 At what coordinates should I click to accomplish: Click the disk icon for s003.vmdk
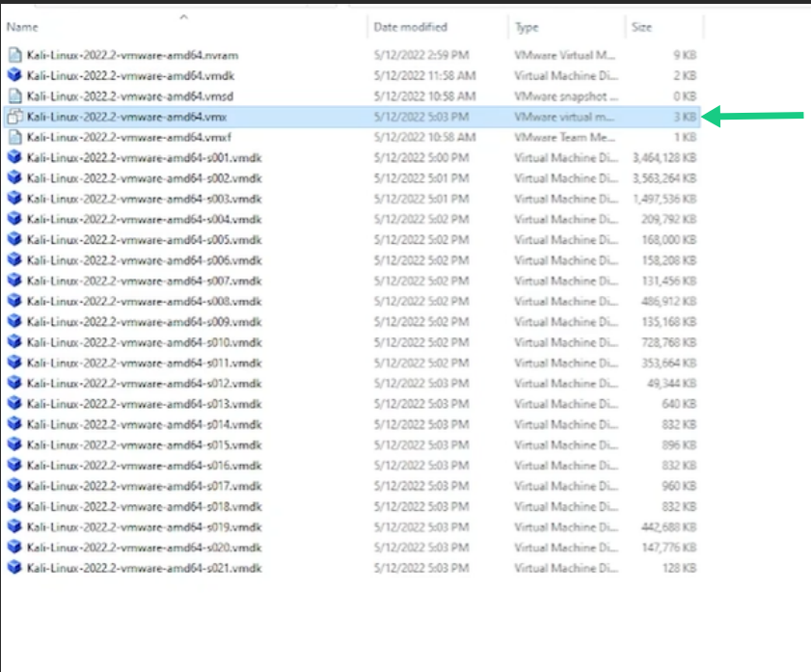pyautogui.click(x=15, y=199)
